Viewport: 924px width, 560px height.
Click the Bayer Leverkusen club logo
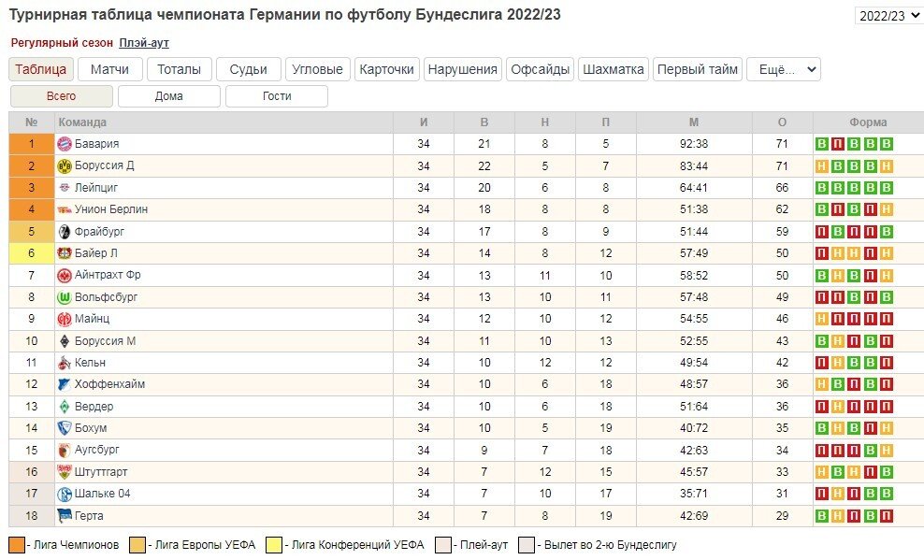tap(65, 253)
